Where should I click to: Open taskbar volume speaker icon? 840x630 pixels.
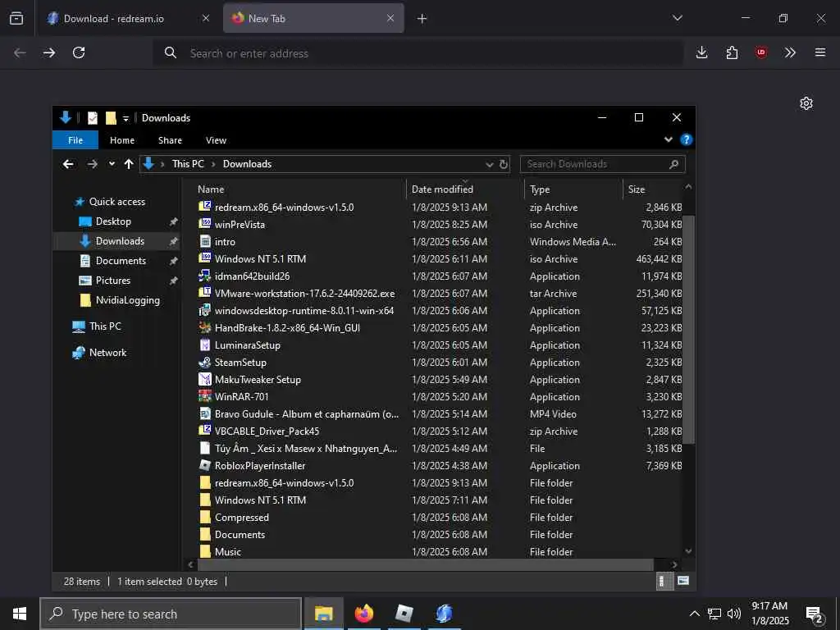(734, 614)
